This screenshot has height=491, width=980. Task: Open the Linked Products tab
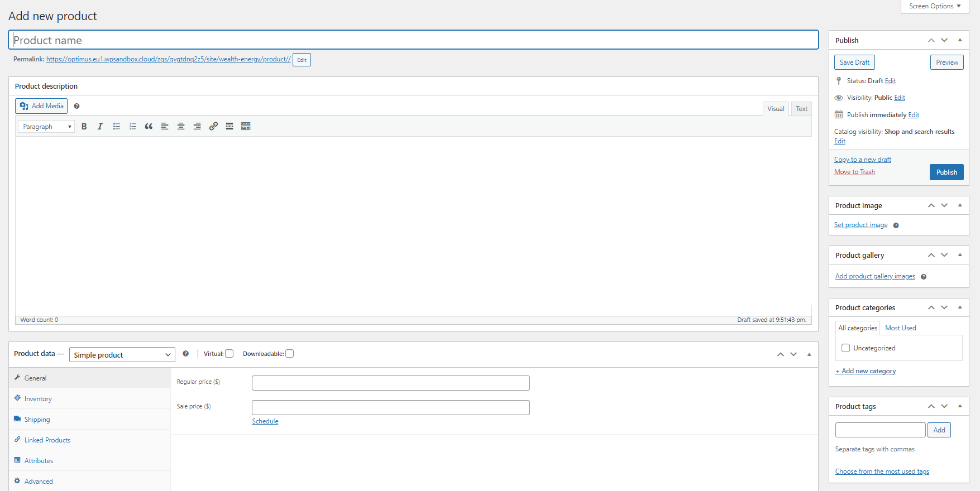(90, 440)
